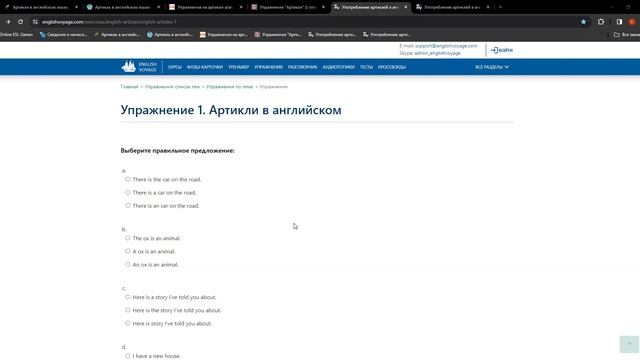Switch to the last Употребление артиклей tab
This screenshot has height=360, width=640.
pyautogui.click(x=452, y=7)
